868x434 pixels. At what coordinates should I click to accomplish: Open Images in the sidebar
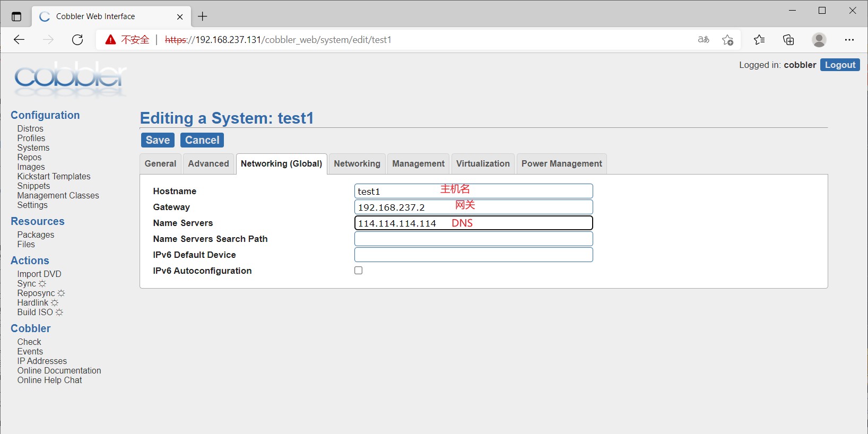pos(31,167)
